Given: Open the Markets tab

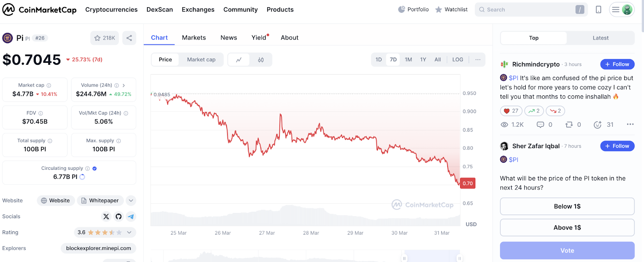Looking at the screenshot, I should coord(194,37).
